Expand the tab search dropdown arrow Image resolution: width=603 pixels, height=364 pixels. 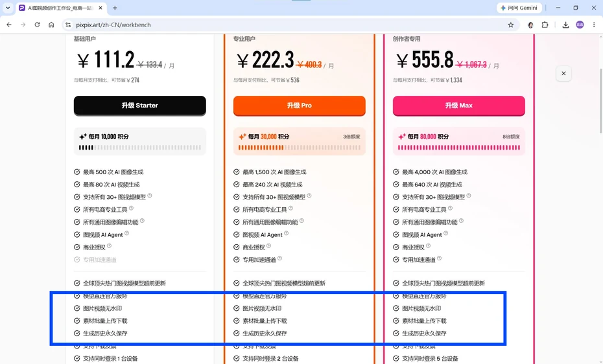point(8,8)
